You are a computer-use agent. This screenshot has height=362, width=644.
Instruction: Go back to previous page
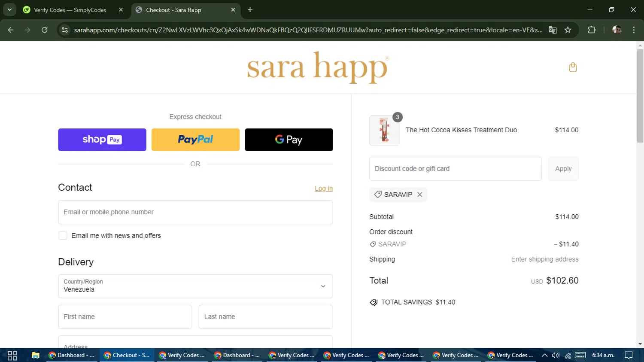[x=11, y=30]
